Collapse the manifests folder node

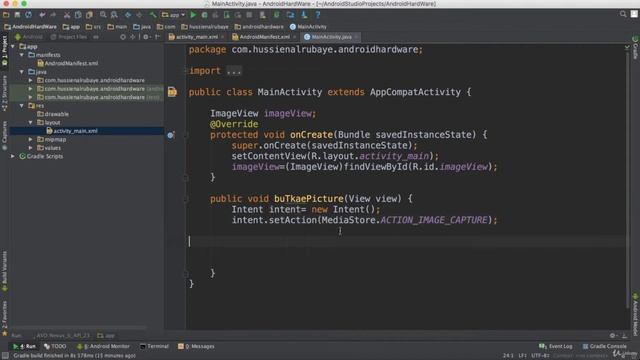[22, 55]
